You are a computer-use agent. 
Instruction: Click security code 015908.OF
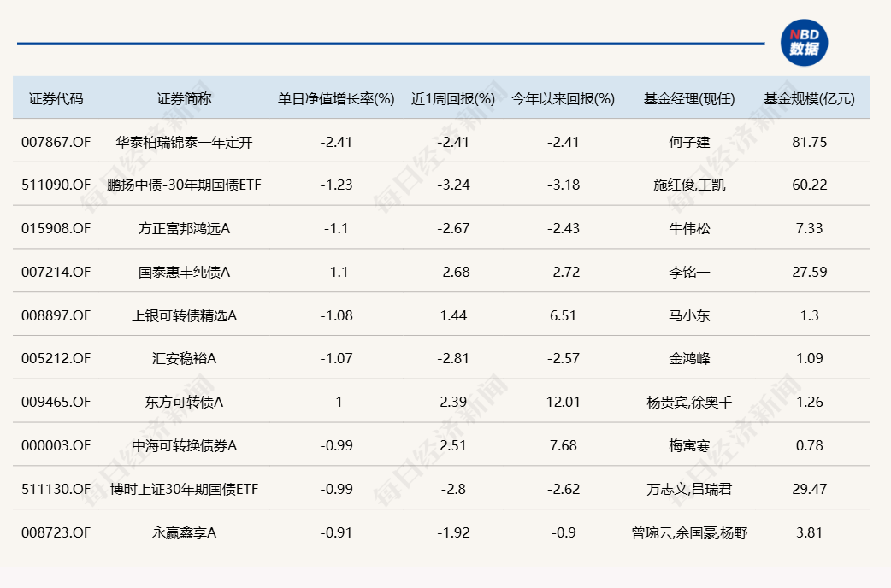point(56,229)
